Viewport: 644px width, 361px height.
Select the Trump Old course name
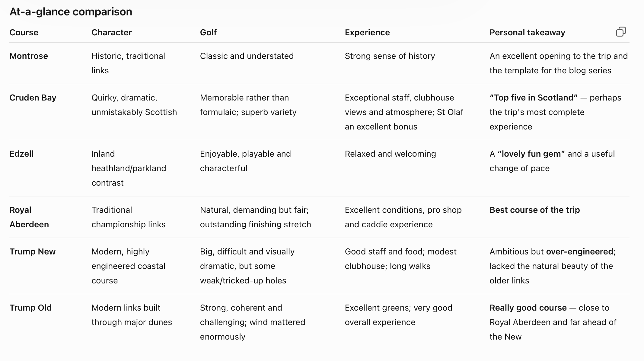point(30,308)
